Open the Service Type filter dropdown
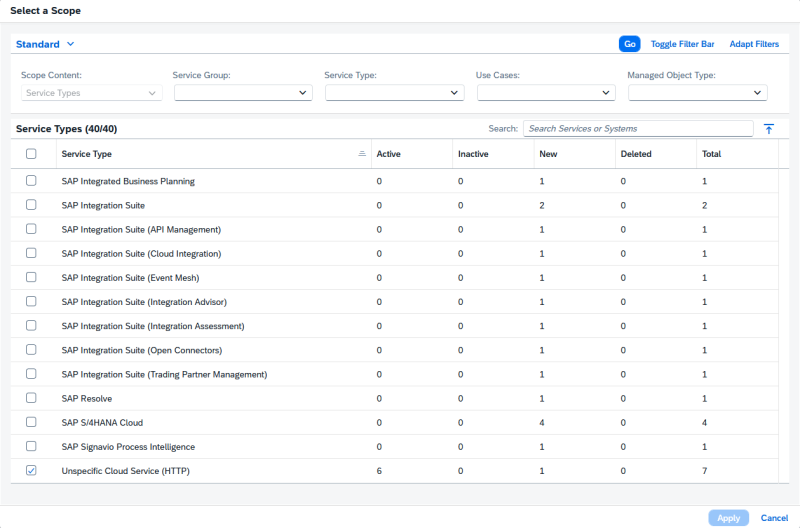The image size is (800, 528). point(395,93)
